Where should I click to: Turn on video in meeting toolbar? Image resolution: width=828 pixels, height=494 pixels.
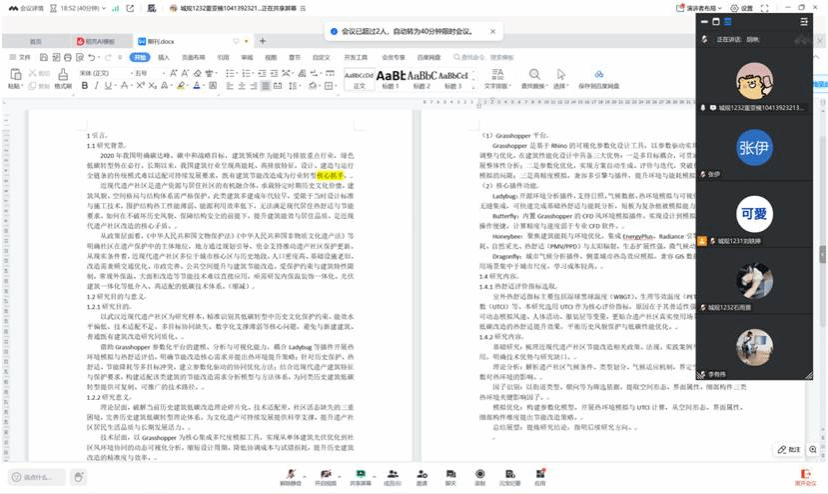[325, 477]
